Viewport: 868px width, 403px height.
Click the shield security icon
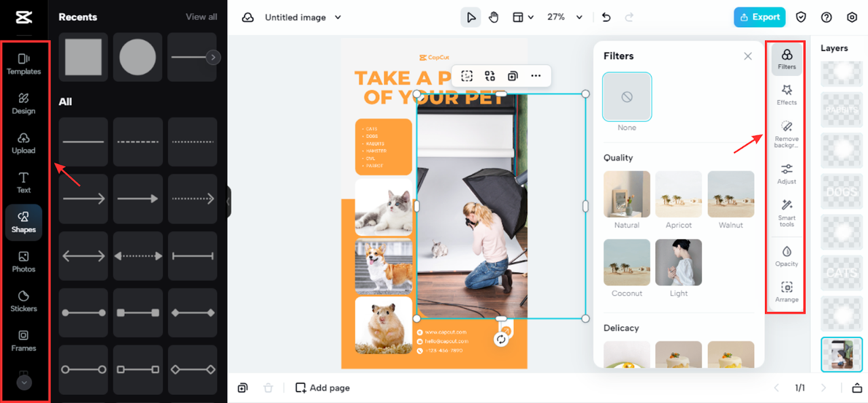[x=801, y=18]
